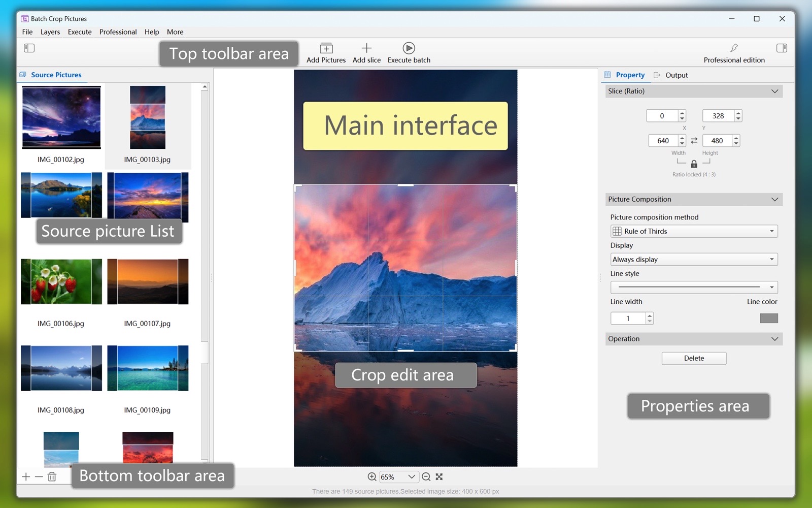
Task: Click the fit-to-window icon
Action: click(x=439, y=477)
